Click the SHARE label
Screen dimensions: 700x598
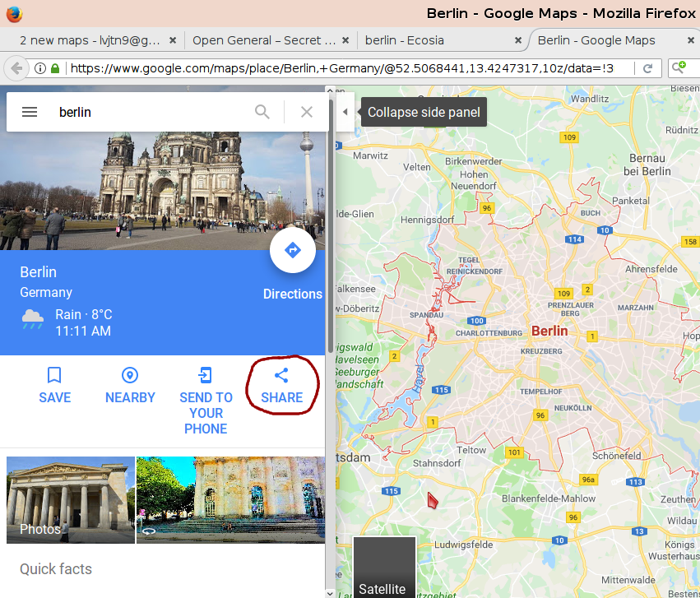pyautogui.click(x=281, y=397)
